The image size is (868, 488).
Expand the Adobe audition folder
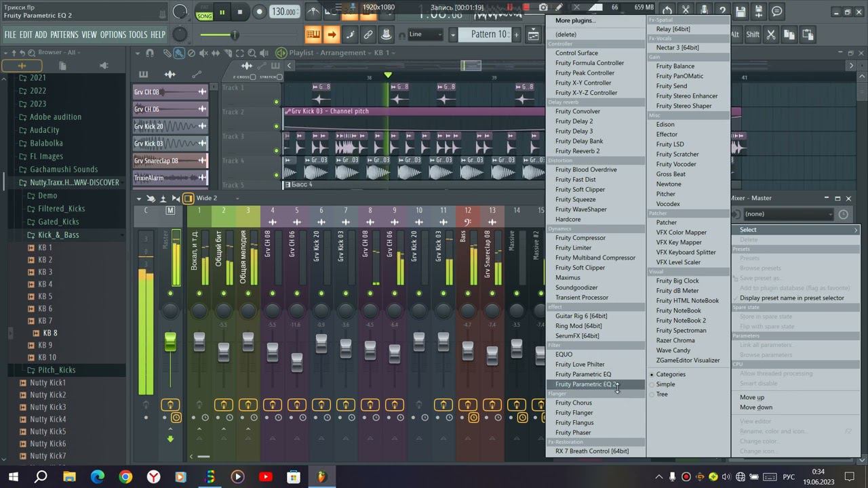pyautogui.click(x=56, y=117)
